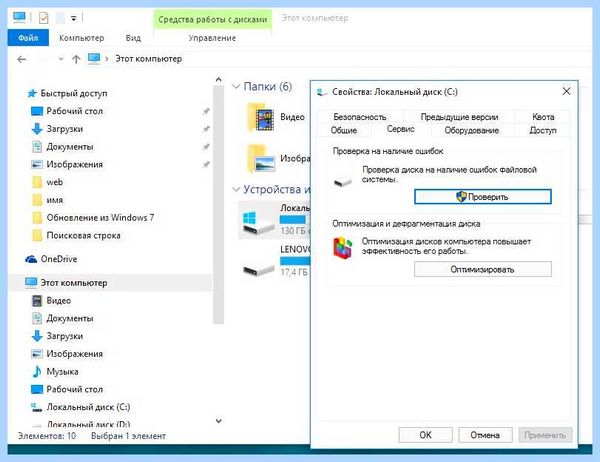Viewport: 600px width, 462px height.
Task: Close the disk properties dialog
Action: (566, 91)
